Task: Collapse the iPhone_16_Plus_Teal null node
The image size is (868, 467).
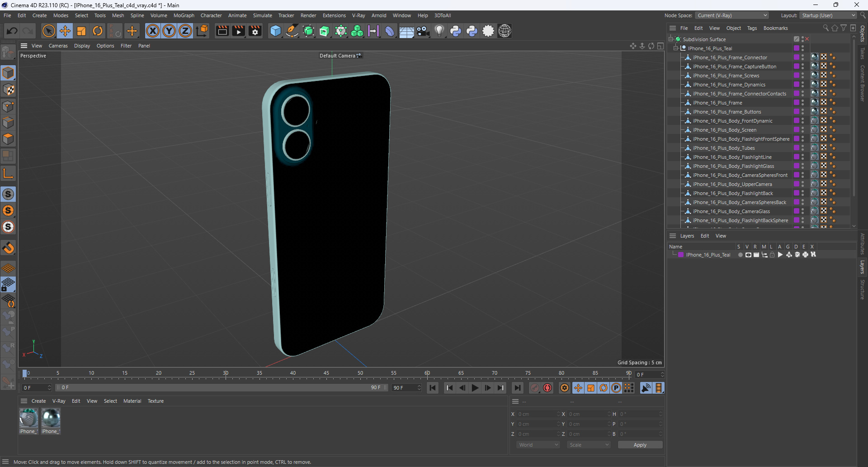Action: tap(676, 48)
